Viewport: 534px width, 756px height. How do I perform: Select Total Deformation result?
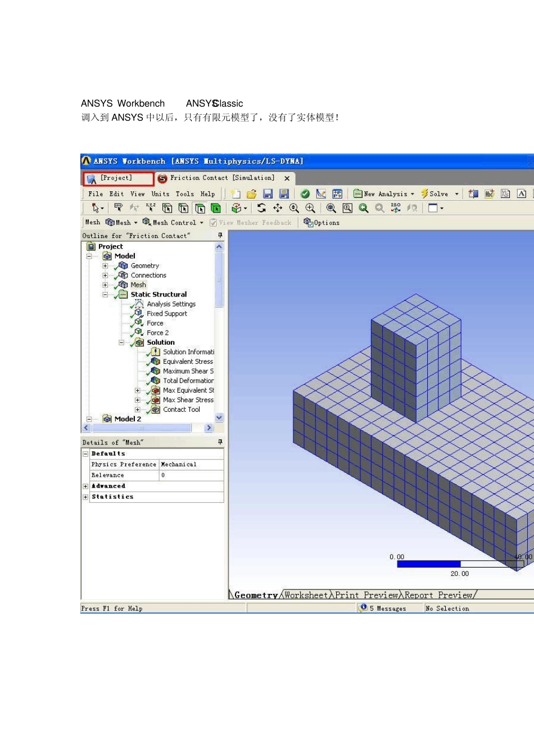pyautogui.click(x=188, y=381)
